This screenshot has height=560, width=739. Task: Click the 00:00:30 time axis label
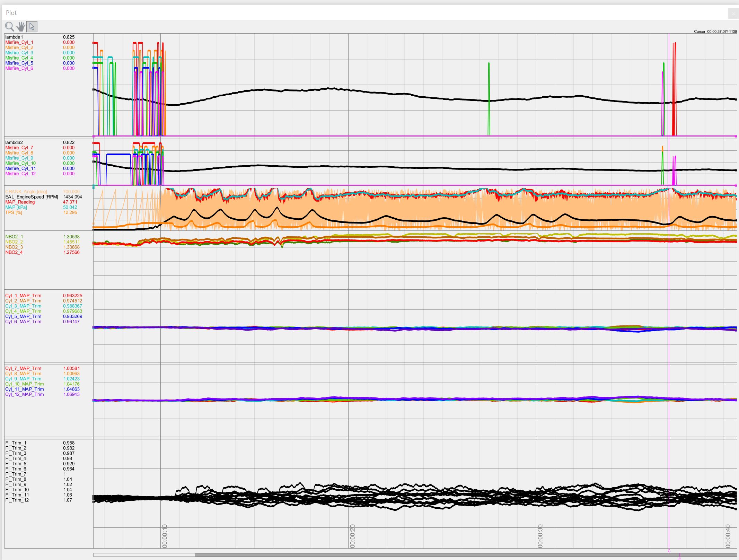pyautogui.click(x=540, y=536)
